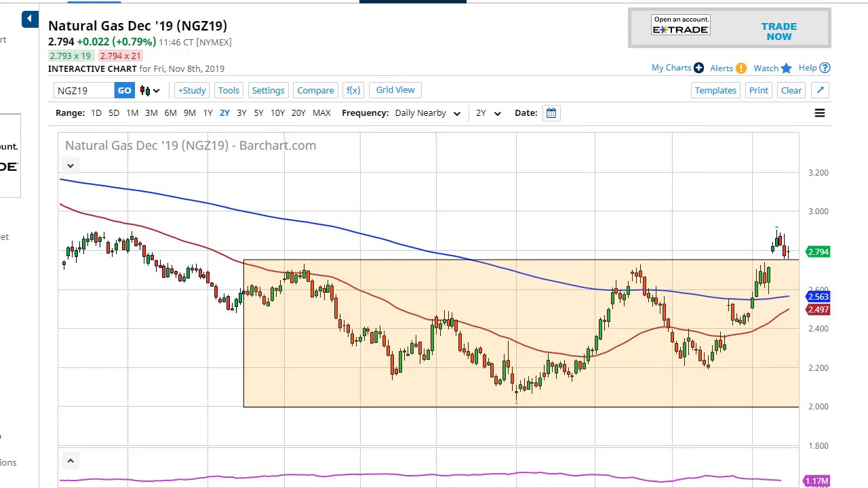Click the Alerts exclamation icon
The image size is (868, 488).
tap(741, 68)
